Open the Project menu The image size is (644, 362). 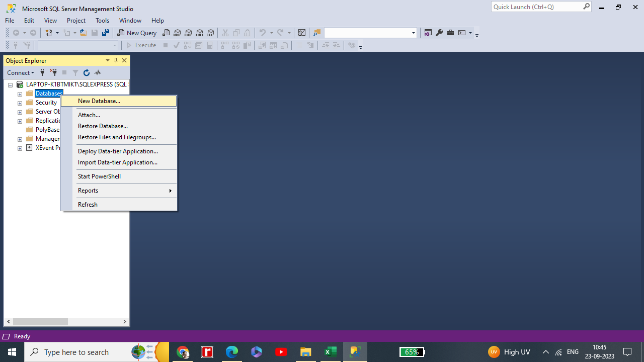(76, 21)
